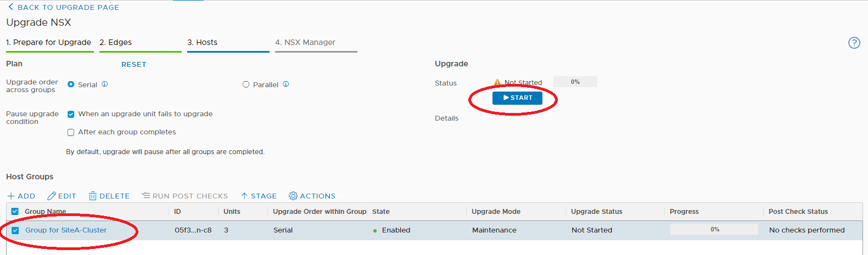Uncheck the Group for SiteA-Cluster row checkbox
This screenshot has width=868, height=255.
click(x=15, y=230)
